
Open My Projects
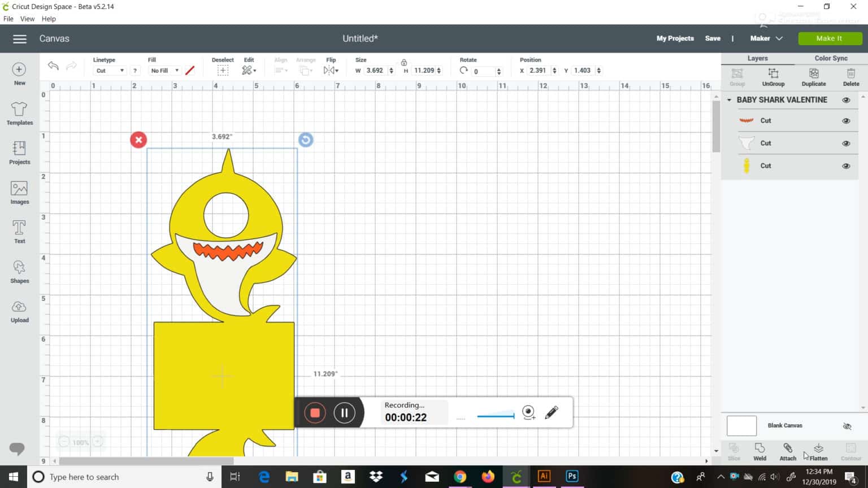[675, 38]
